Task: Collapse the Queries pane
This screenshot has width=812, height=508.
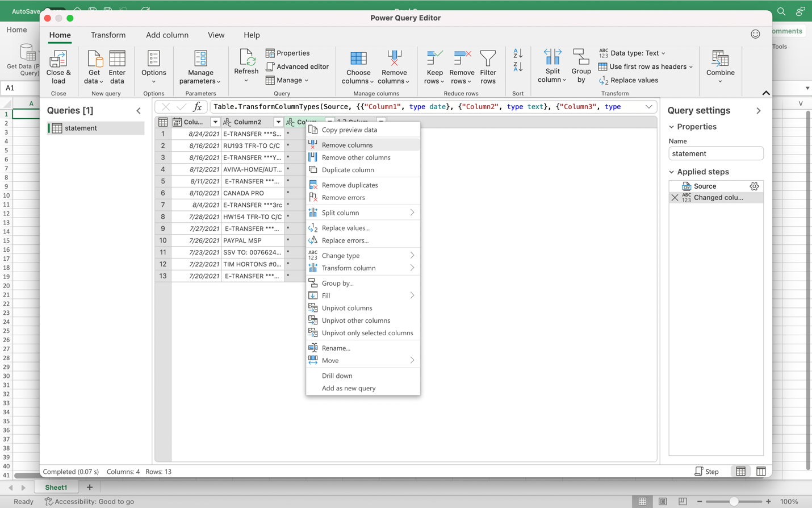Action: click(139, 111)
